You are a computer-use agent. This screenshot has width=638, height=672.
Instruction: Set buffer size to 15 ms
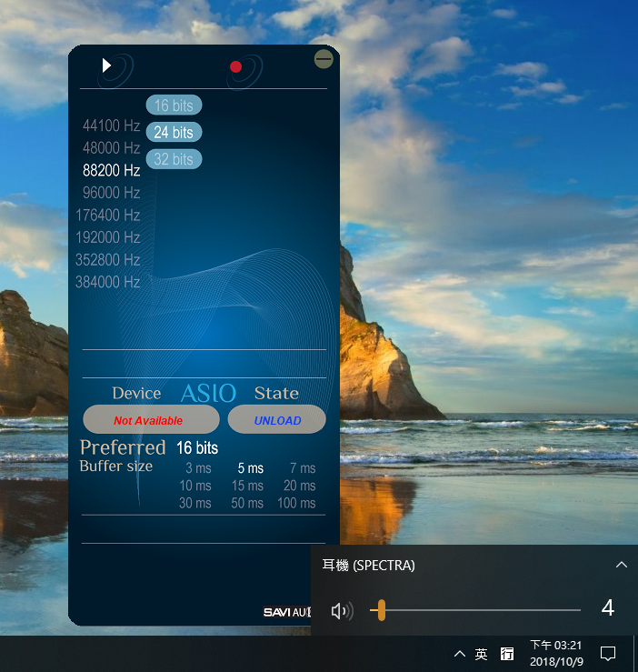(x=248, y=486)
